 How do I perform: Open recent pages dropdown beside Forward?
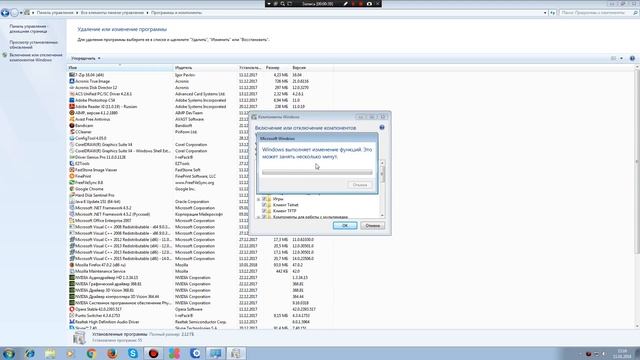click(x=21, y=13)
